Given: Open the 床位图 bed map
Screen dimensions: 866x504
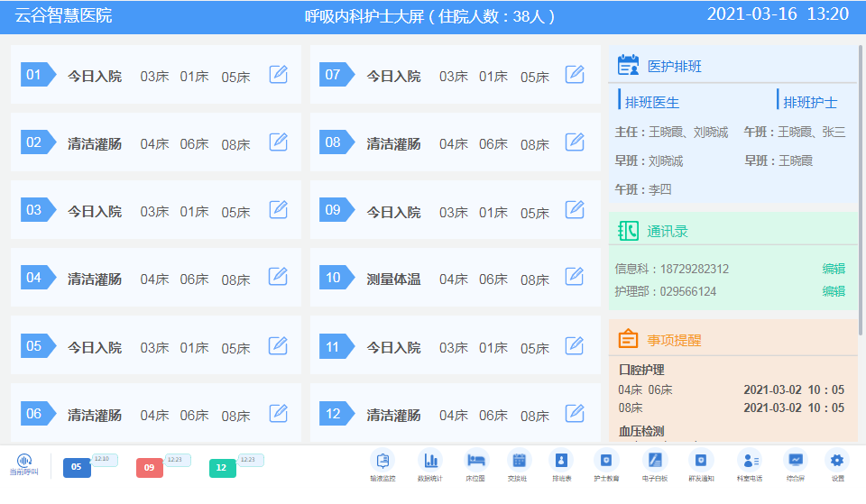Looking at the screenshot, I should pos(476,459).
